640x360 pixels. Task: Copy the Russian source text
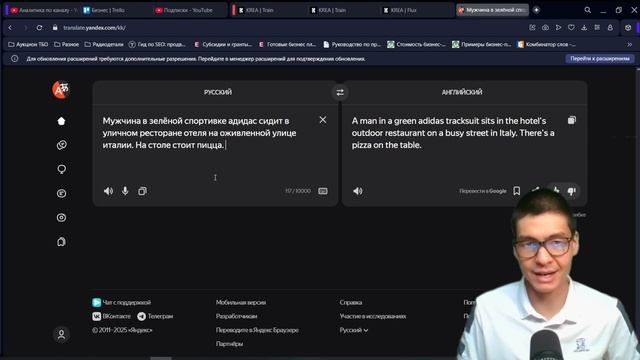(142, 191)
